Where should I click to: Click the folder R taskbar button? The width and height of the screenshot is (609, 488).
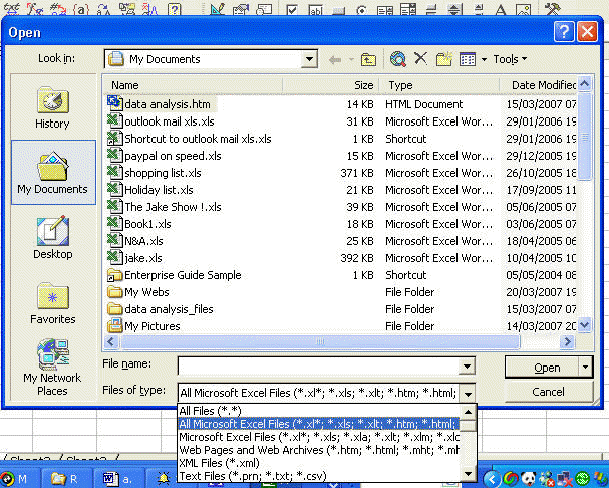[x=65, y=478]
